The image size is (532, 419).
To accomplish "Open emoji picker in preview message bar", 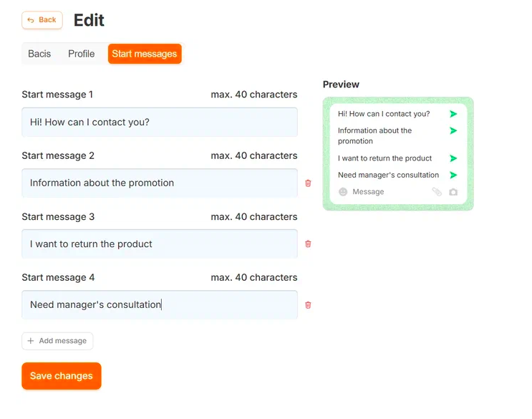I will (x=343, y=192).
